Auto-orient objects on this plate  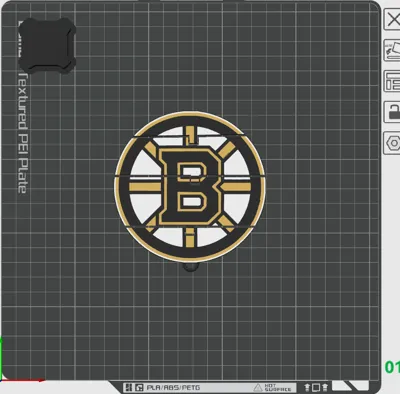click(x=392, y=50)
